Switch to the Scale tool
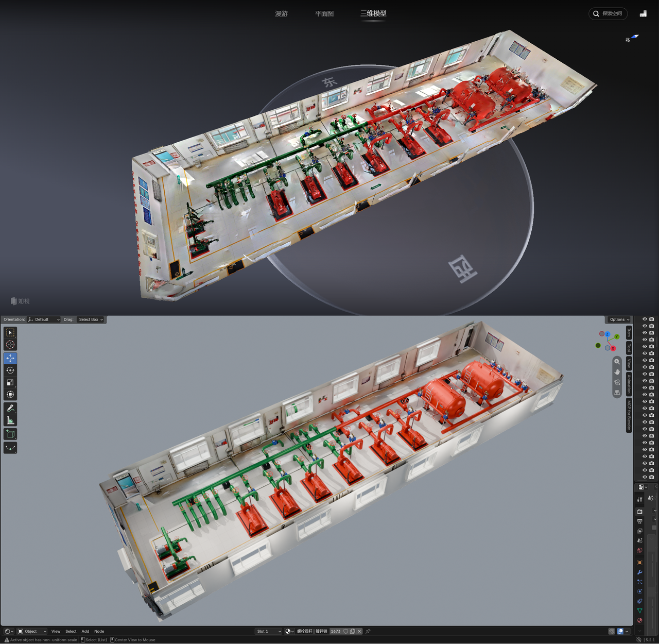 click(10, 382)
